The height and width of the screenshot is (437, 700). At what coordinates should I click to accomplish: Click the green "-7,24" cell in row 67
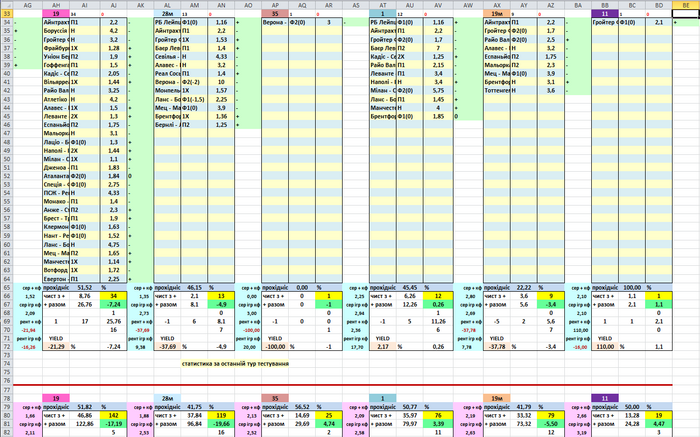[x=113, y=304]
